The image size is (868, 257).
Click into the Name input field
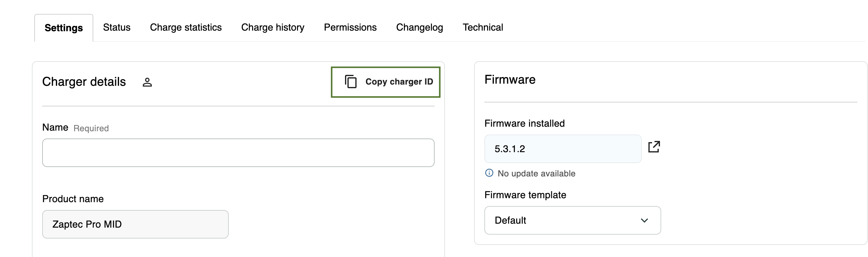tap(238, 153)
